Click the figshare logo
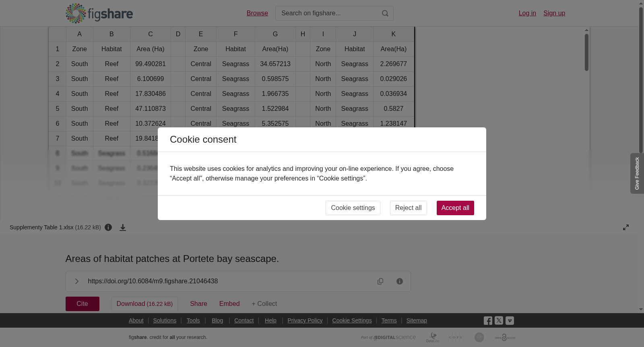Image resolution: width=644 pixels, height=347 pixels. click(x=99, y=13)
